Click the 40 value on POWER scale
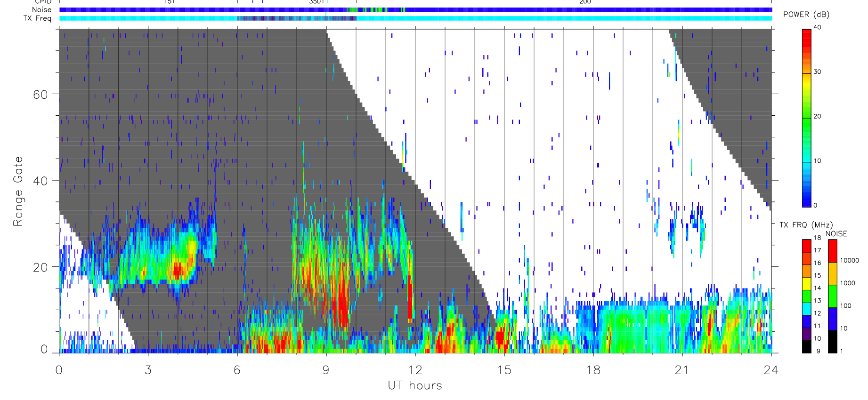The width and height of the screenshot is (868, 400). pos(817,27)
